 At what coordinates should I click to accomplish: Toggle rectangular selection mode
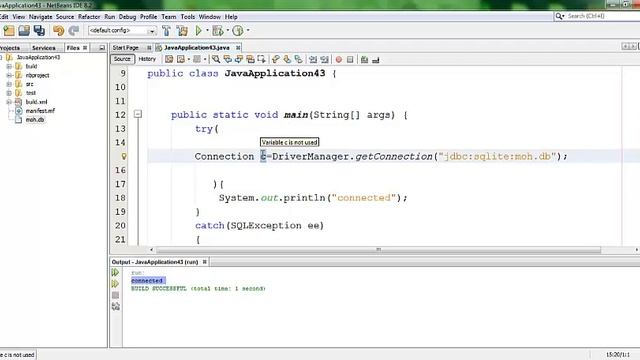click(262, 60)
